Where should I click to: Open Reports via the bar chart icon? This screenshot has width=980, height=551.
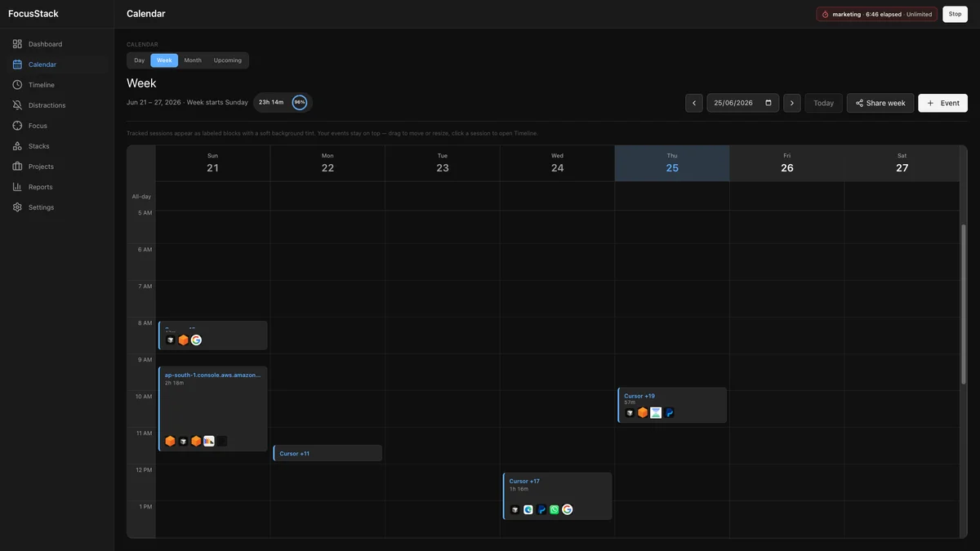pyautogui.click(x=17, y=187)
